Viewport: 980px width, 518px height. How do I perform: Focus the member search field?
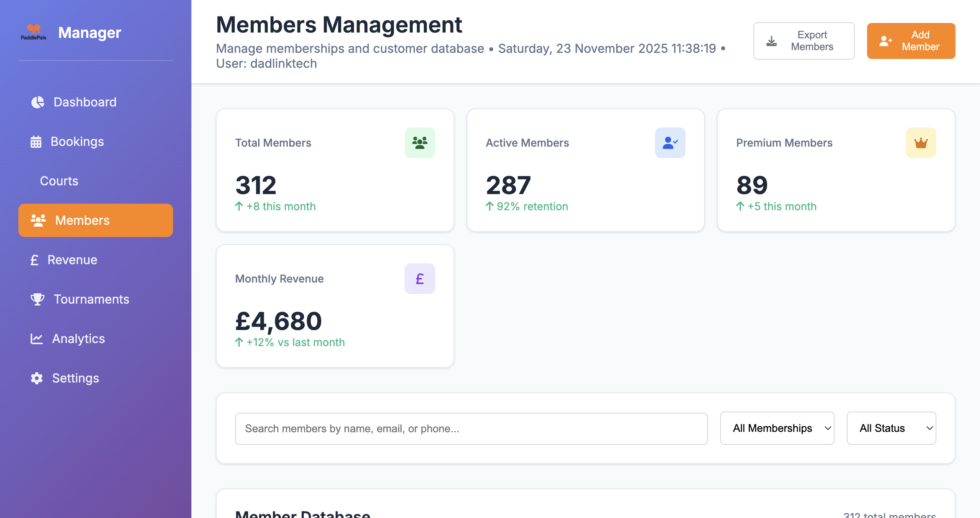(x=471, y=428)
